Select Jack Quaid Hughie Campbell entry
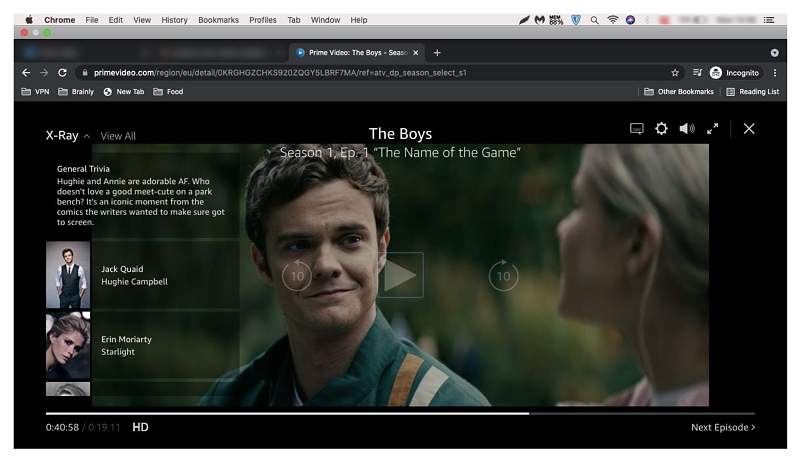The image size is (806, 462). pyautogui.click(x=143, y=275)
